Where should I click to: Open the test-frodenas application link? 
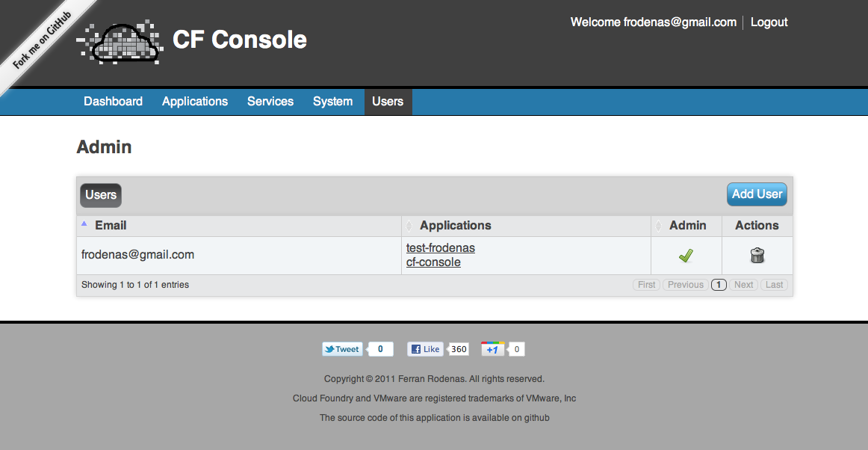(x=441, y=247)
